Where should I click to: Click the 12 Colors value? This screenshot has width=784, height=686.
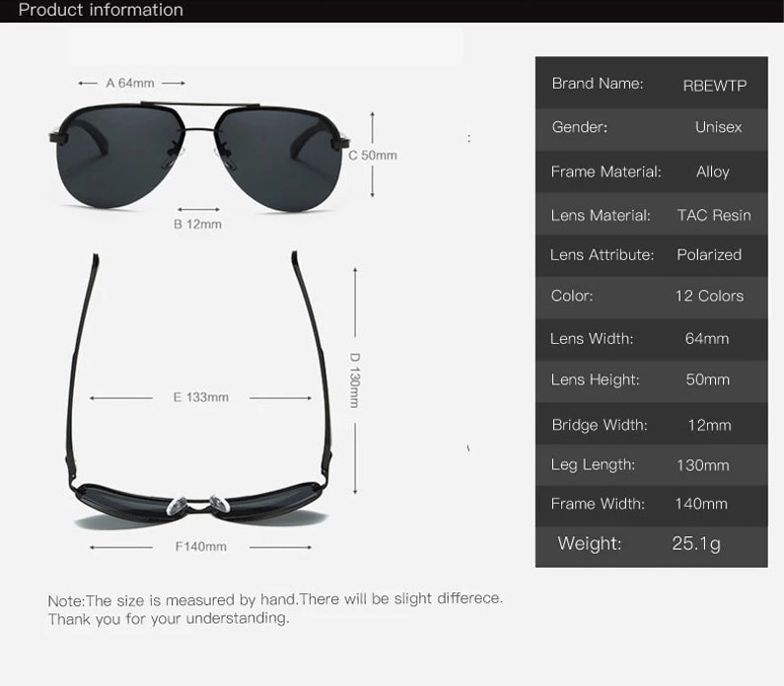point(709,296)
